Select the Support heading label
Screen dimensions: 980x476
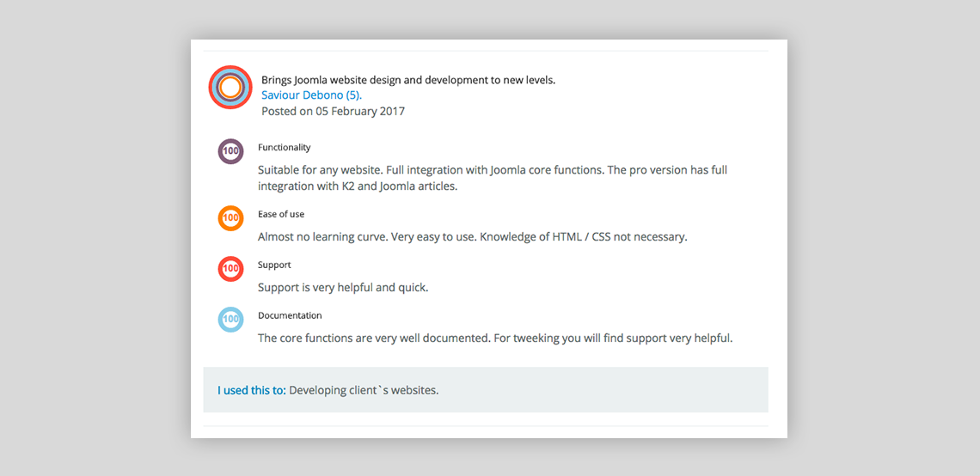point(274,265)
